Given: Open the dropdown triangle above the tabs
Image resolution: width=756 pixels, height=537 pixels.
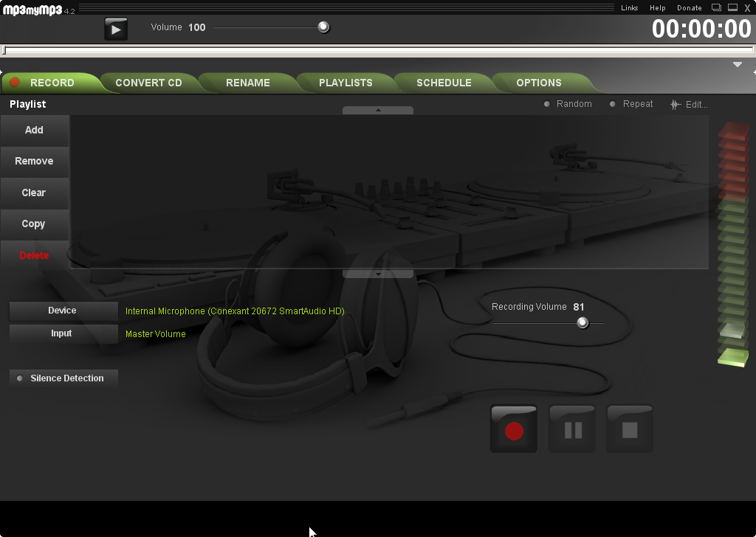Looking at the screenshot, I should pos(738,64).
